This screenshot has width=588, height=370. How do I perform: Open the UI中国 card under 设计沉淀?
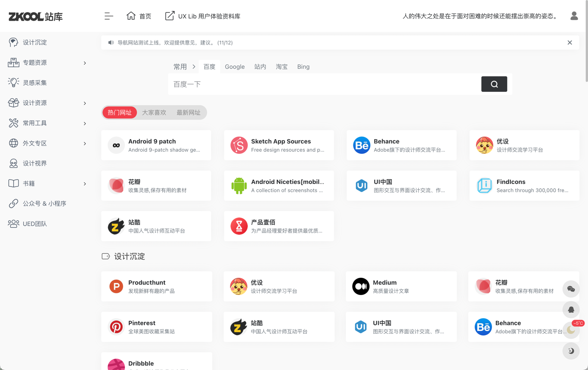[401, 327]
